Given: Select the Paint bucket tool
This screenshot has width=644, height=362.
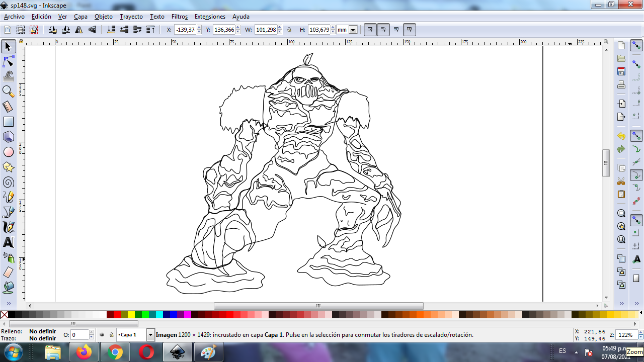Looking at the screenshot, I should point(8,288).
